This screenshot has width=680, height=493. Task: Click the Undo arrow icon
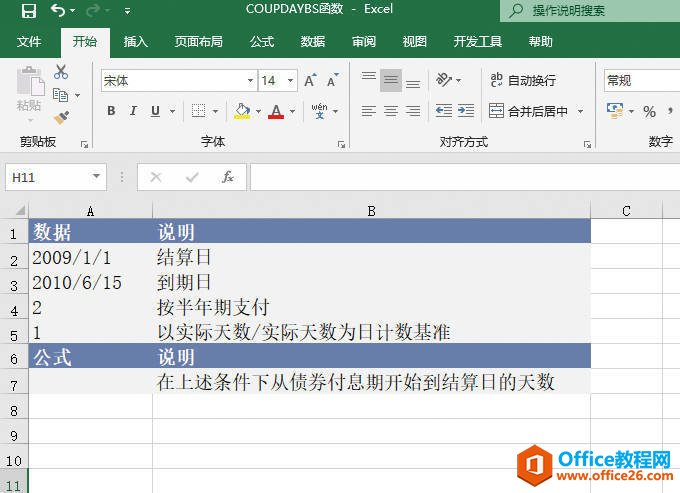58,10
